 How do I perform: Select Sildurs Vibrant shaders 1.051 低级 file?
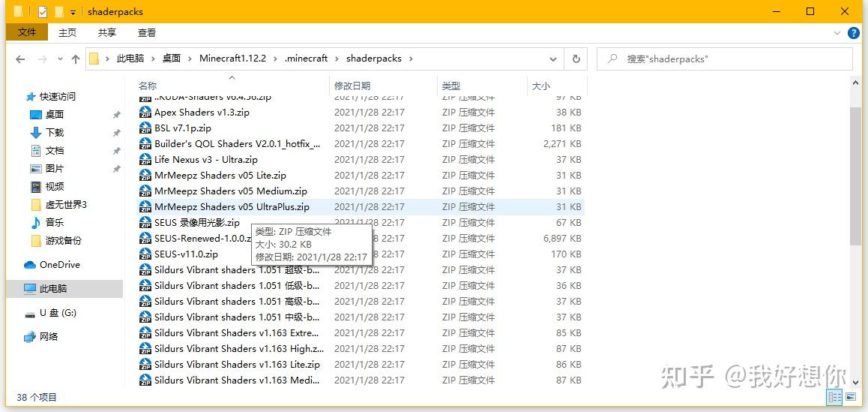pos(361,286)
